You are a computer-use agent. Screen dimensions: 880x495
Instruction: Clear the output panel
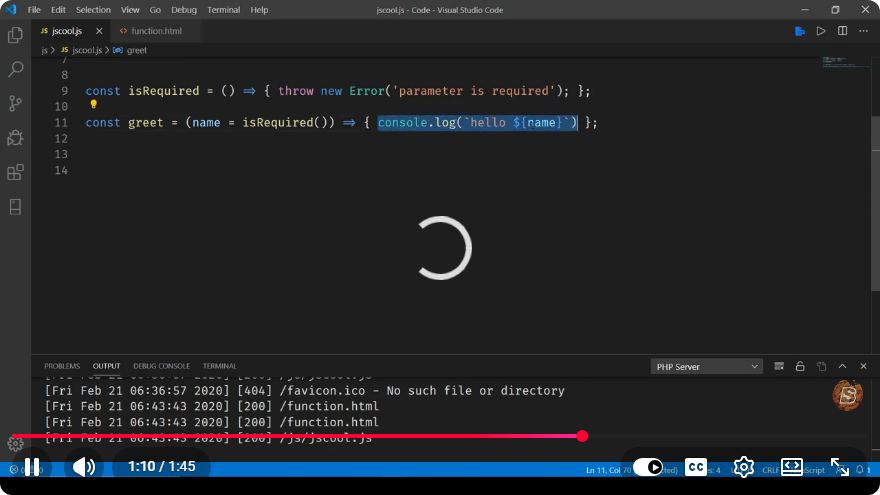point(779,366)
